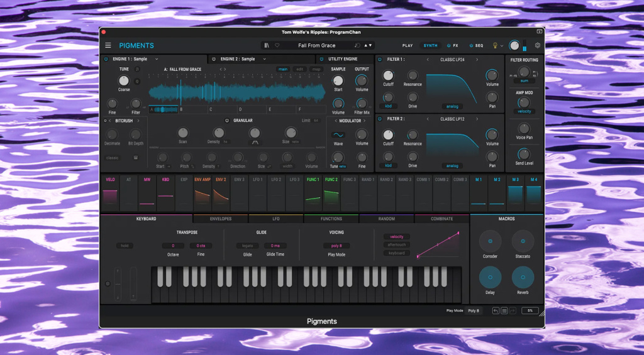This screenshot has width=644, height=355.
Task: Select previous Filter 2 type arrow
Action: coord(428,119)
